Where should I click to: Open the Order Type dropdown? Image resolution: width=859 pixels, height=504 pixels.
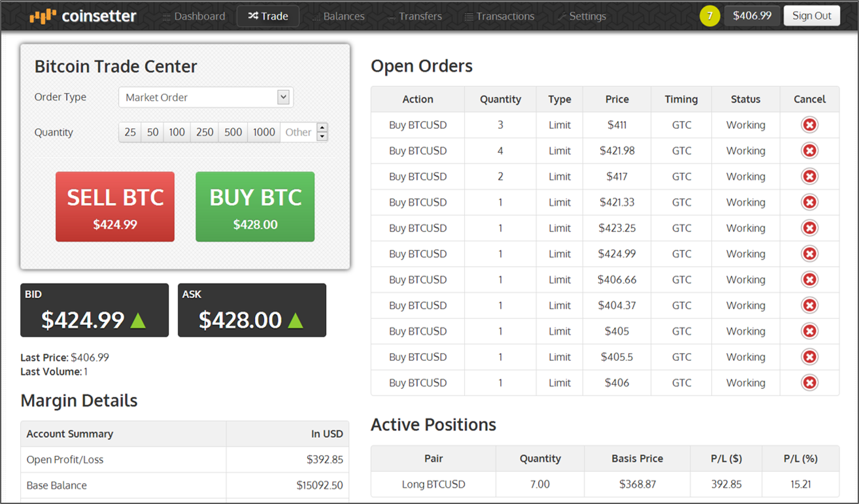point(205,97)
